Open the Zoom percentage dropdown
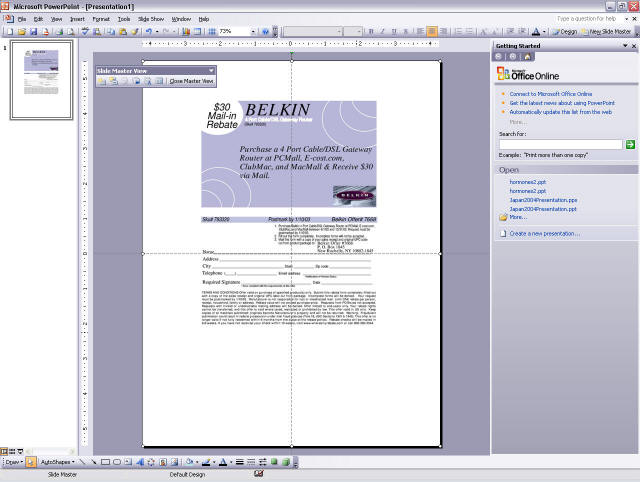The height and width of the screenshot is (482, 640). click(x=253, y=31)
